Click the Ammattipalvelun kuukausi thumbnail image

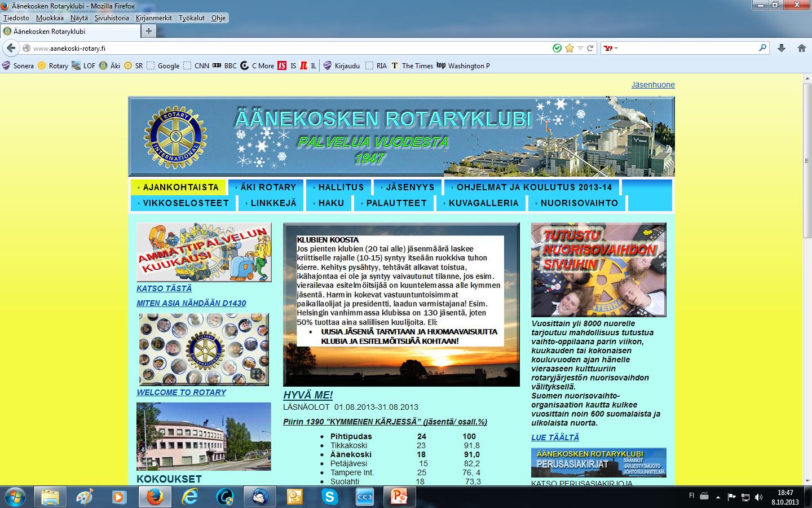(x=204, y=252)
